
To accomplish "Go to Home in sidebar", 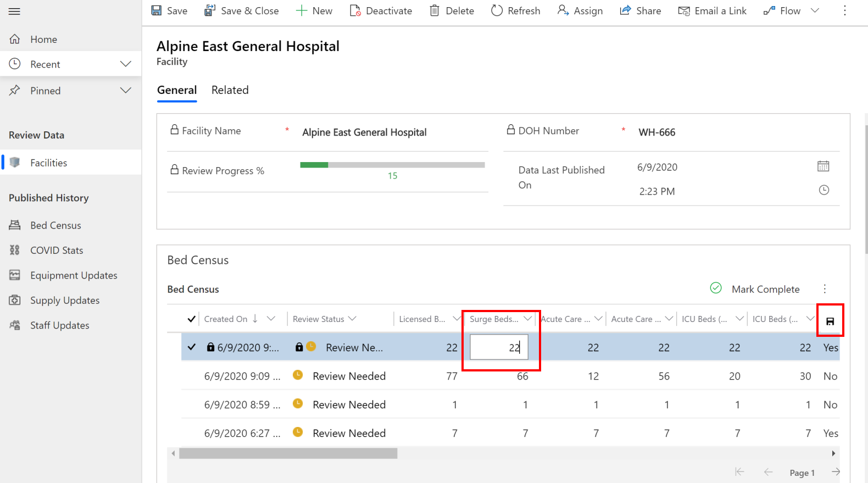I will (71, 39).
